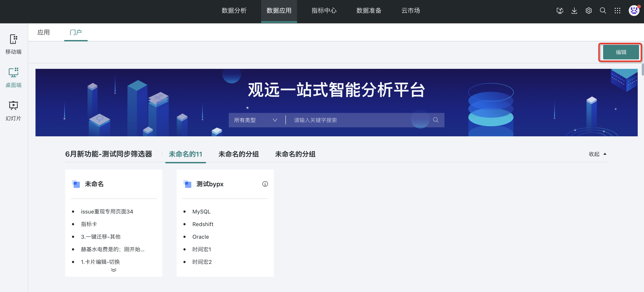
Task: Collapse the group list via 收起
Action: [x=597, y=154]
